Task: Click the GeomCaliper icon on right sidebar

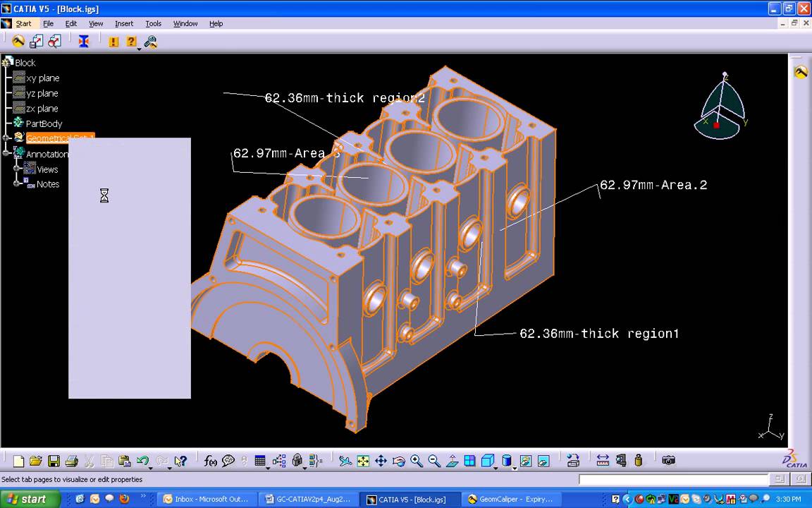Action: pyautogui.click(x=801, y=71)
